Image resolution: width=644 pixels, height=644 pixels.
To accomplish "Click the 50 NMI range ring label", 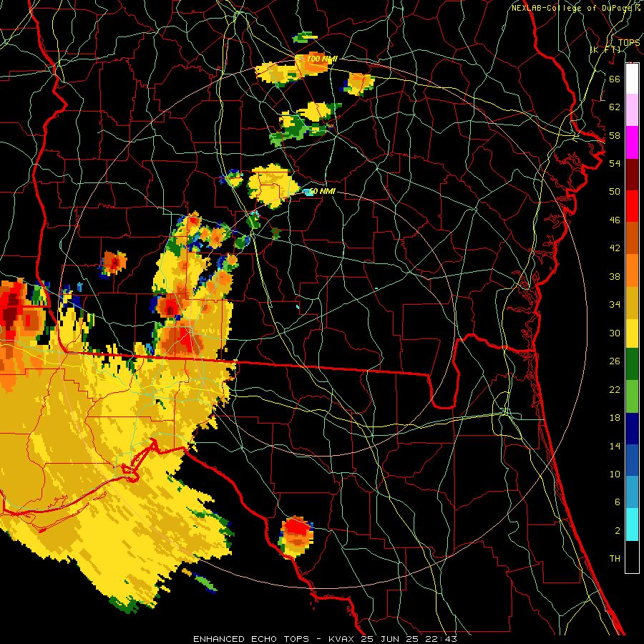I will [322, 191].
